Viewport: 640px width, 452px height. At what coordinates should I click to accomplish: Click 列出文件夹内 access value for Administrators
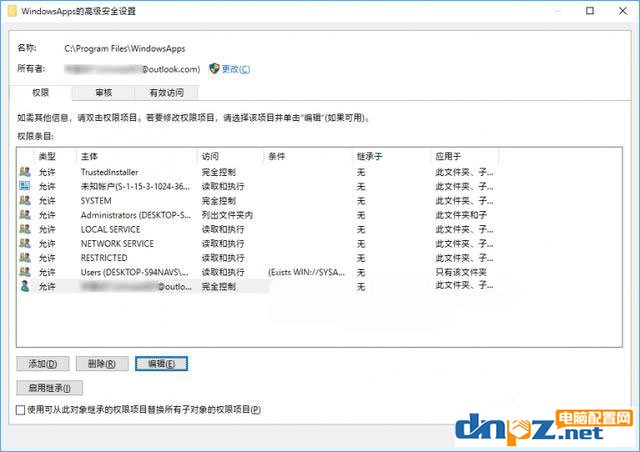tap(227, 215)
